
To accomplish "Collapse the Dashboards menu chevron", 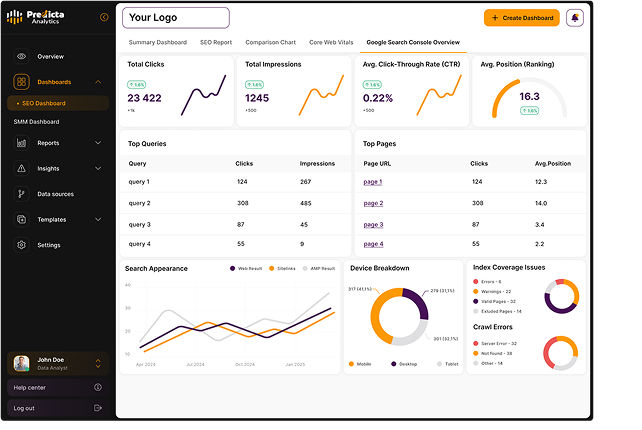I will [98, 82].
